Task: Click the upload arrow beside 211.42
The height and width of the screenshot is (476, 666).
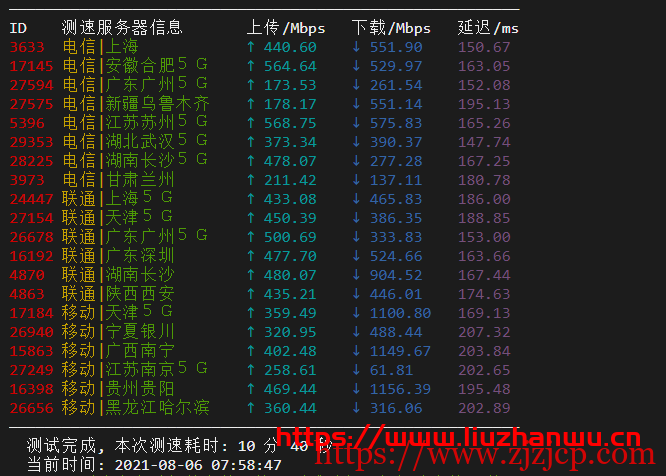Action: (250, 180)
